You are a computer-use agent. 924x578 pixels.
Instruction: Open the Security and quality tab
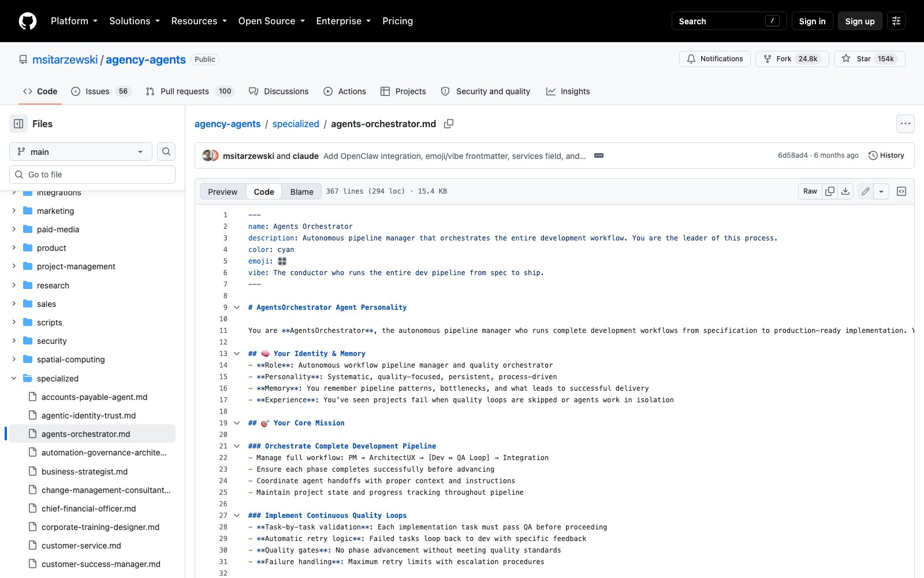click(x=485, y=91)
